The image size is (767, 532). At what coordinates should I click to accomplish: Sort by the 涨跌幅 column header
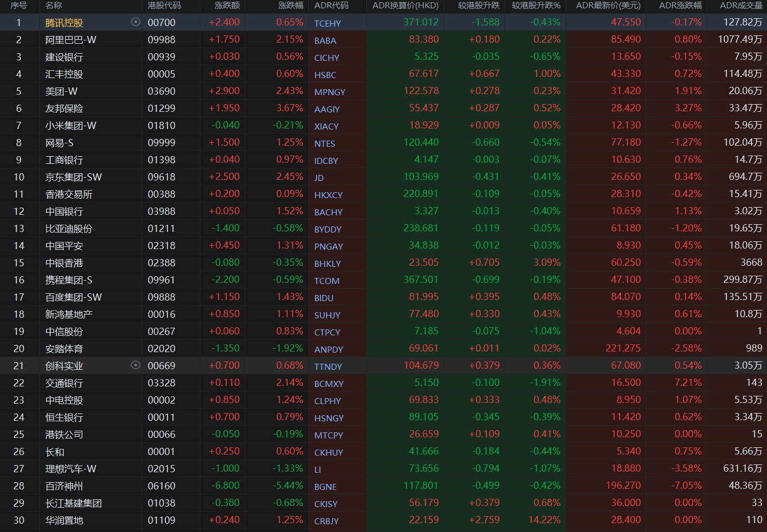point(291,6)
